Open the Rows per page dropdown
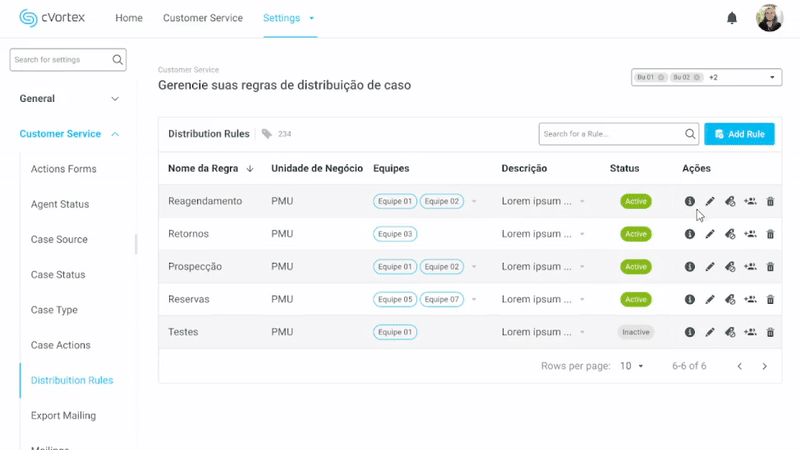 click(631, 366)
